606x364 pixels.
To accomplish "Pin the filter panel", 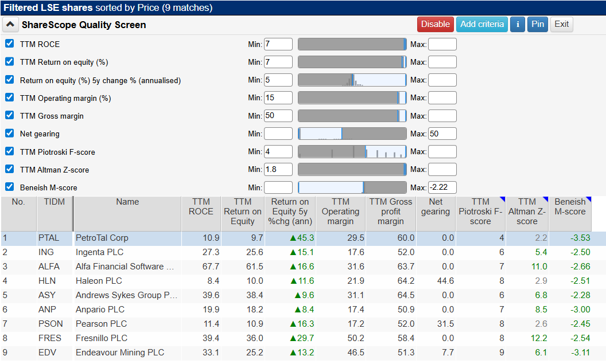I will pos(538,24).
